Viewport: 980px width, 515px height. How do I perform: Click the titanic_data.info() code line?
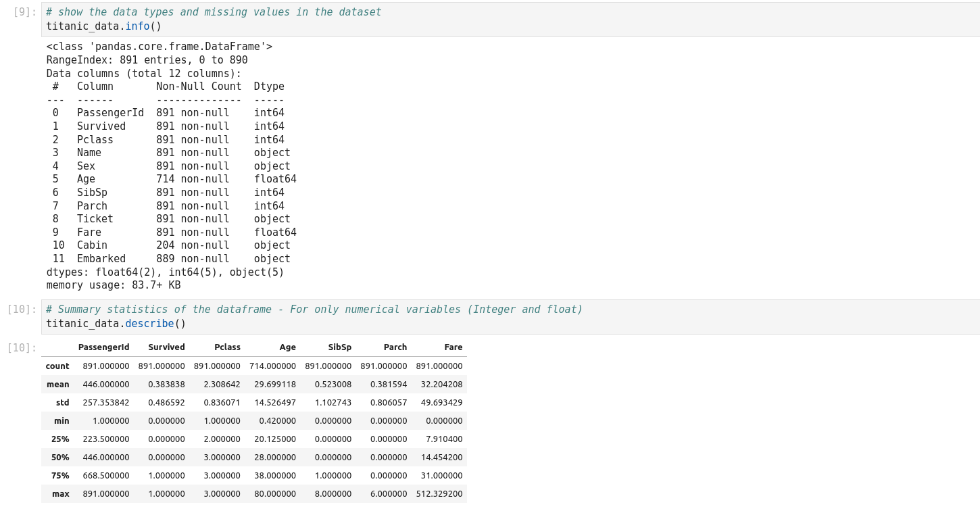(104, 26)
